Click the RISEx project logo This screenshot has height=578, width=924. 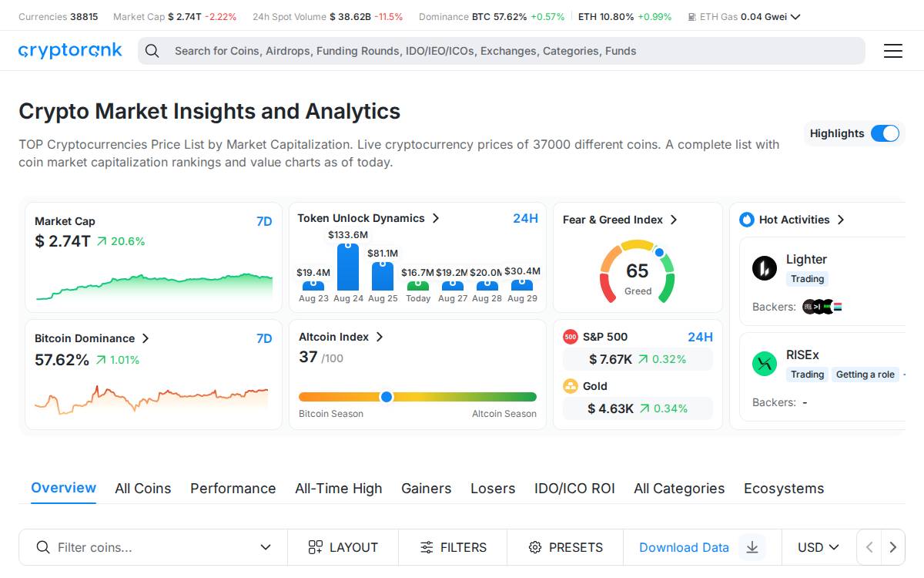click(765, 364)
